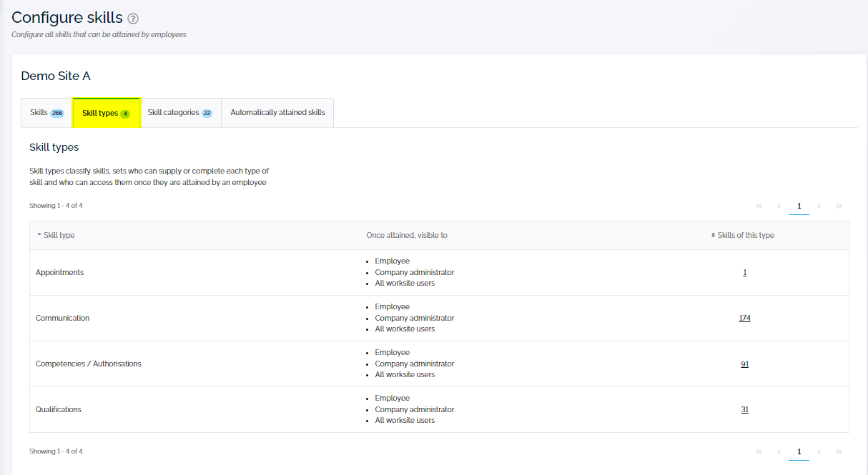This screenshot has width=868, height=475.
Task: Jump to last page in top pagination
Action: (x=839, y=206)
